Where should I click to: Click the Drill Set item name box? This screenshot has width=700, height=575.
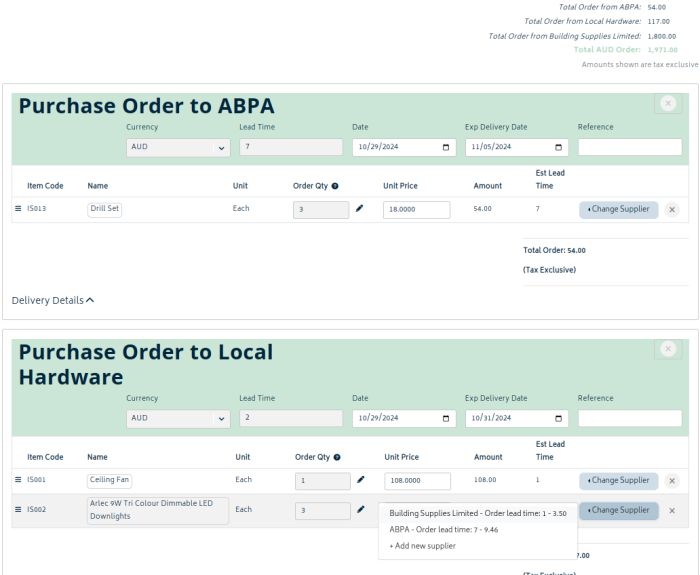point(104,209)
